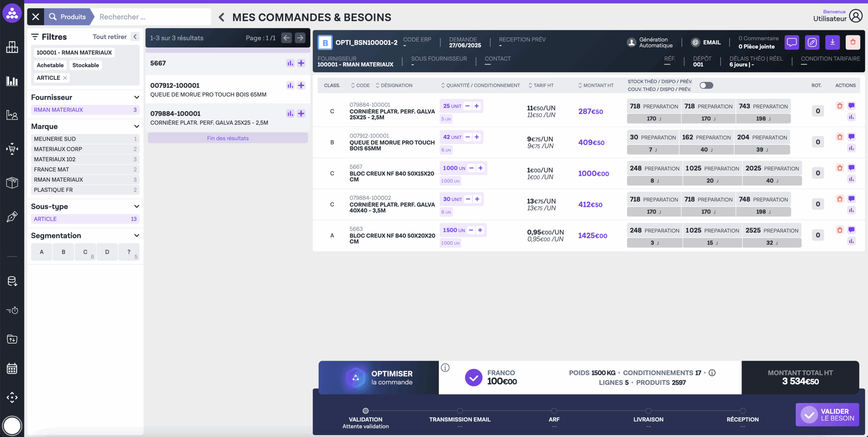Add product 5667 with plus icon
Viewport: 868px width, 437px height.
301,63
